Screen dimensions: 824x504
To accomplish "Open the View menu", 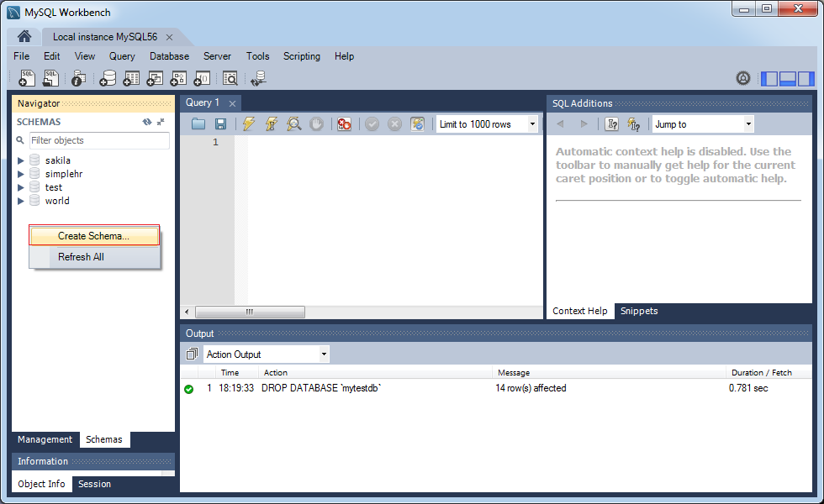I will click(x=85, y=55).
